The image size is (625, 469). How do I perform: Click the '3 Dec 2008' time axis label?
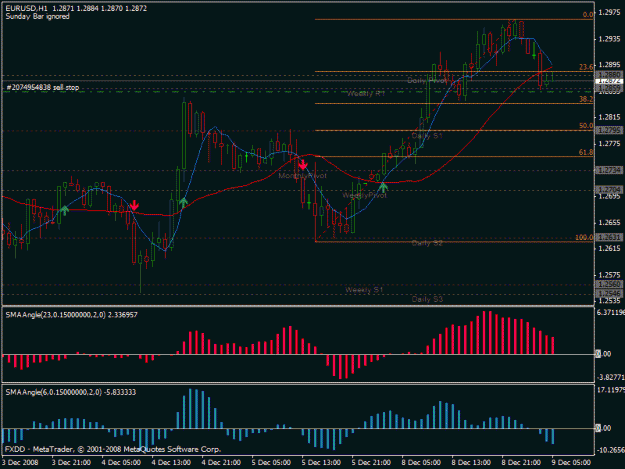coord(21,463)
